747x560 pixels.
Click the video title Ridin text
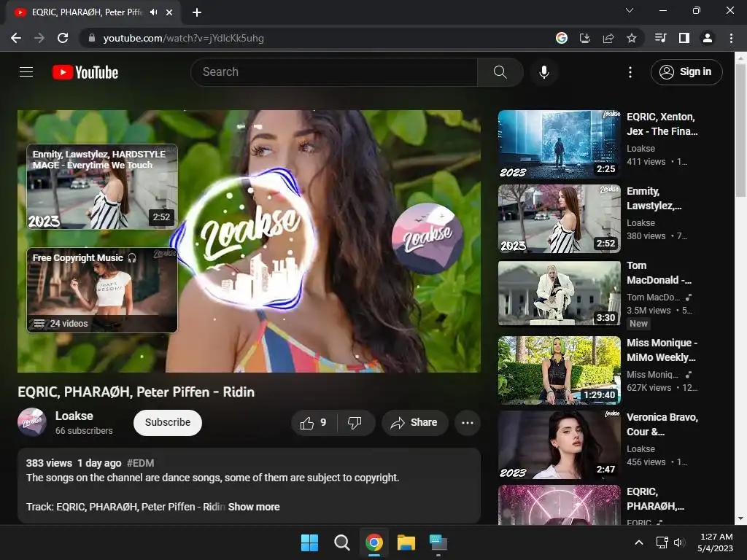tap(136, 392)
